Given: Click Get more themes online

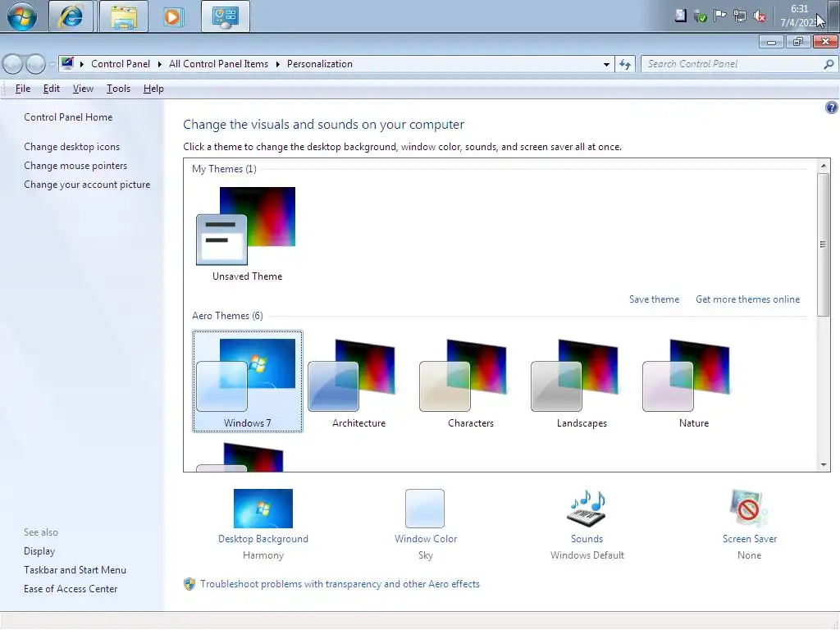Looking at the screenshot, I should click(x=747, y=299).
